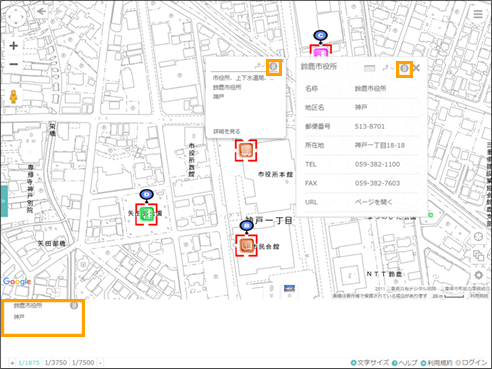The height and width of the screenshot is (369, 492).
Task: Select the 1/3750 scale option
Action: [x=56, y=362]
